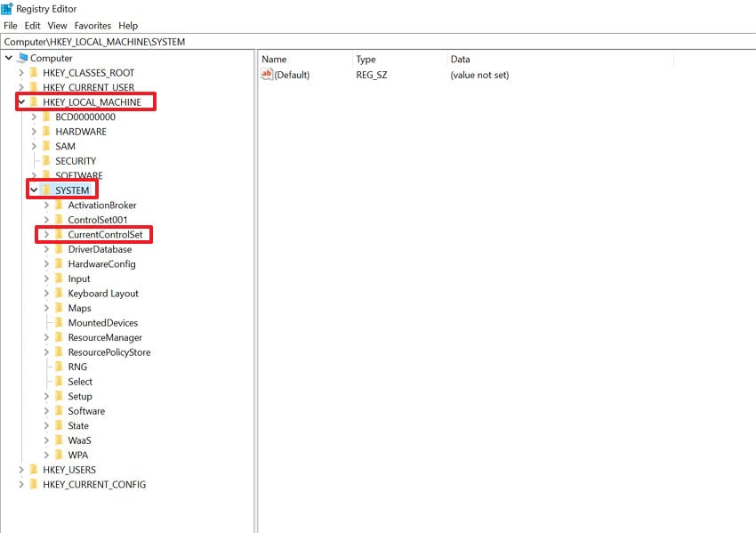Collapse the SYSTEM key

point(32,190)
